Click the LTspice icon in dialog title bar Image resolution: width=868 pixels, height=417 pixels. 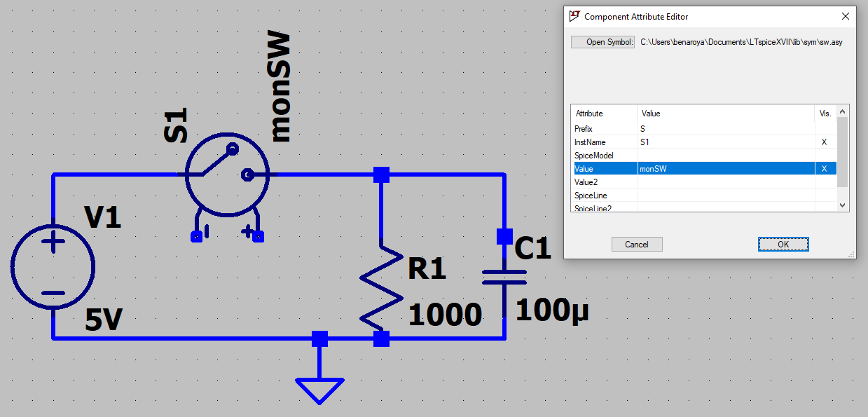575,15
